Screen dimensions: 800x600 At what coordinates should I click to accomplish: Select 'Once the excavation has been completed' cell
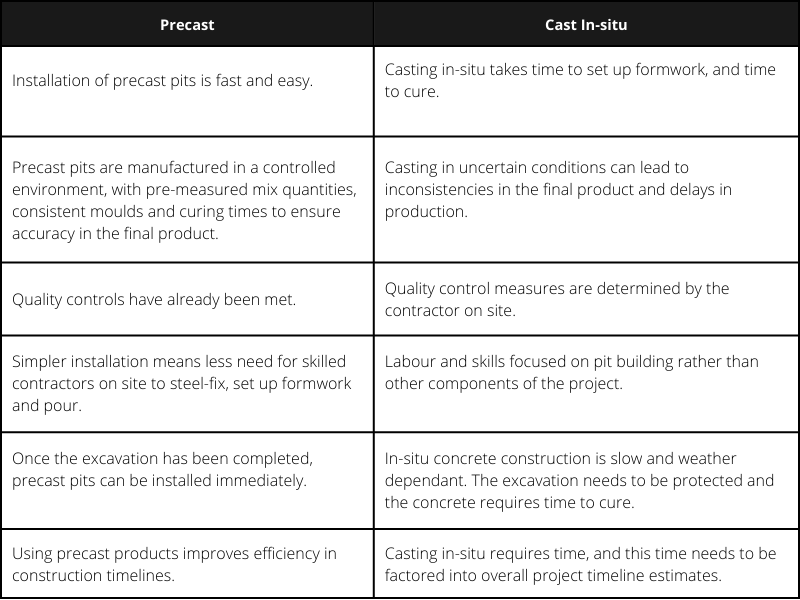pyautogui.click(x=187, y=481)
